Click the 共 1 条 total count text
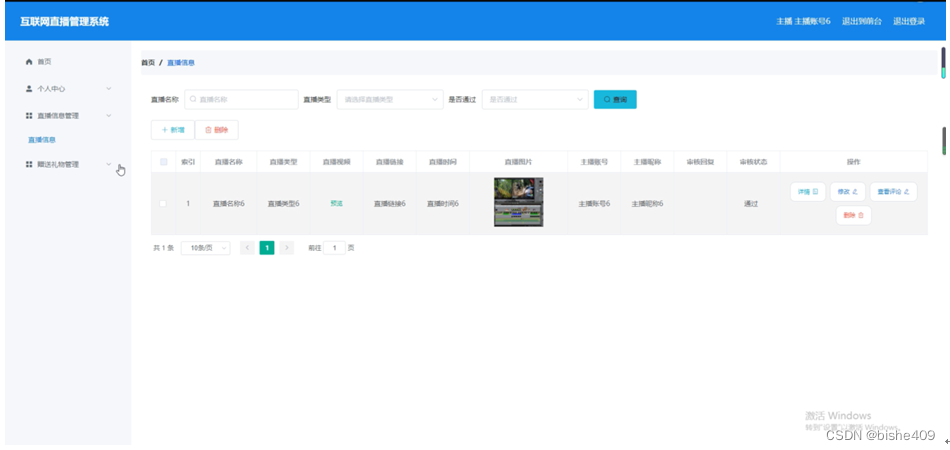The width and height of the screenshot is (950, 450). pyautogui.click(x=164, y=248)
